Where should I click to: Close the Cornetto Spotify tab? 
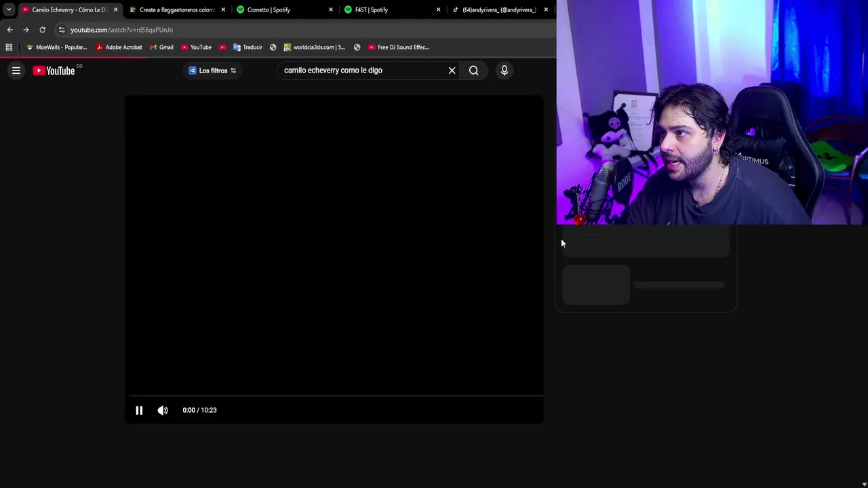pos(331,9)
